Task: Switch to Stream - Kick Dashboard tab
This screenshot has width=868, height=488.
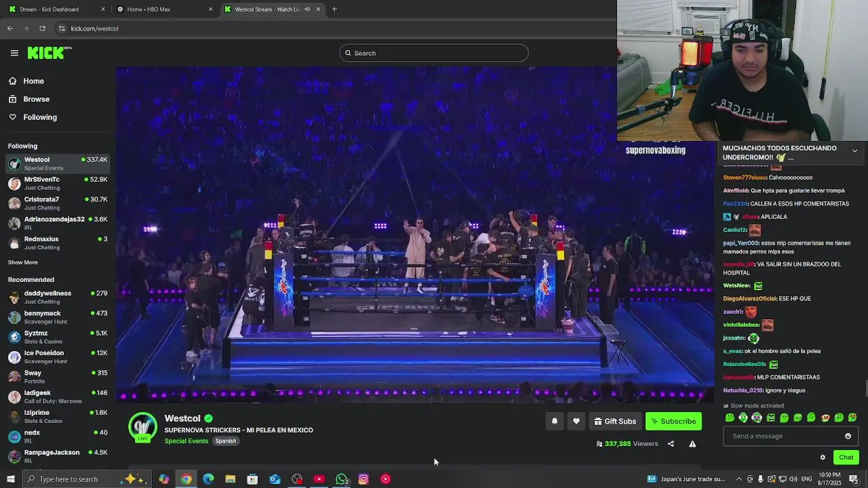Action: tap(55, 9)
